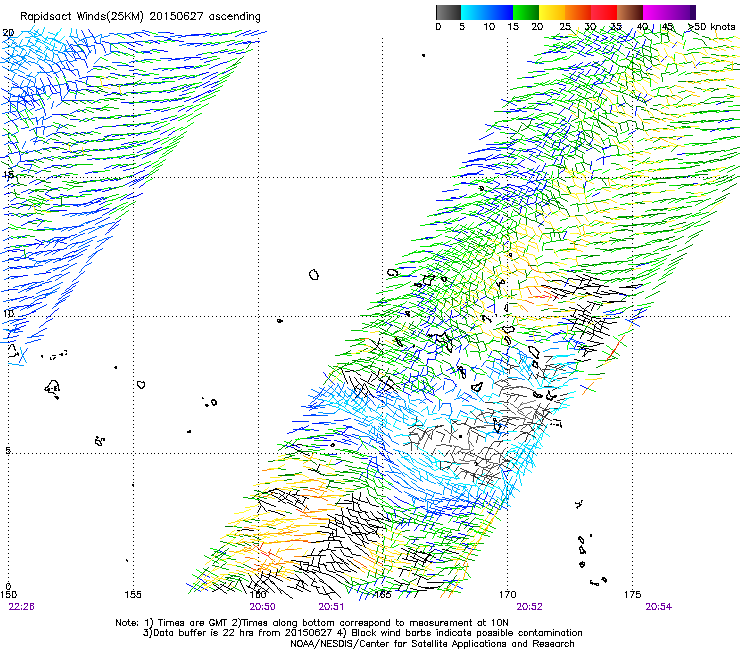The image size is (740, 650).
Task: Click the '0' value under the color legend
Action: tap(438, 26)
